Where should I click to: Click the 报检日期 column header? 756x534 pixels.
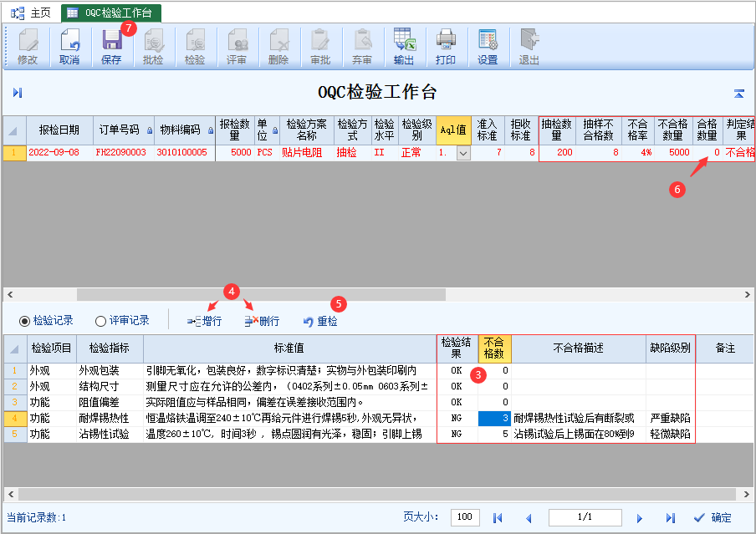coord(59,130)
